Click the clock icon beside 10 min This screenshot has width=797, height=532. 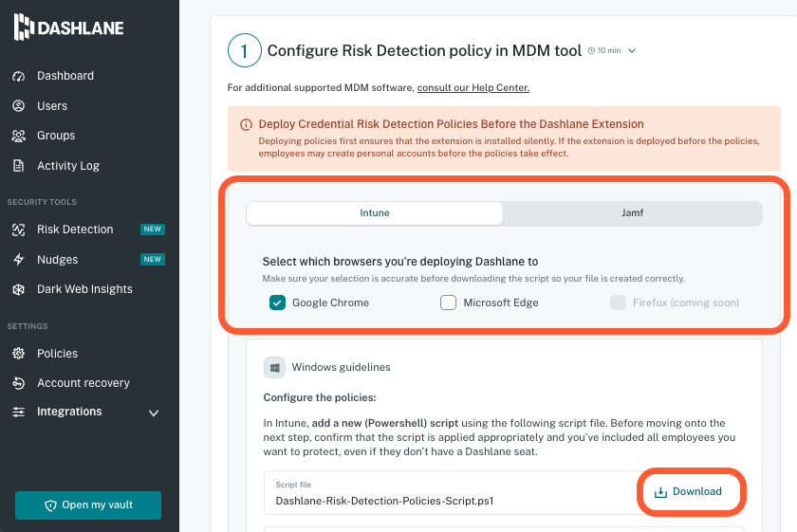point(591,50)
